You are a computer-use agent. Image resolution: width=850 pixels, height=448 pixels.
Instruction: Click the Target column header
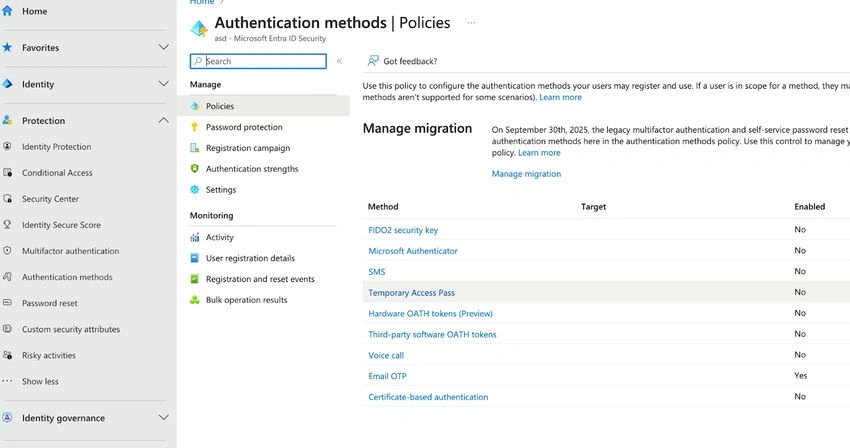coord(594,207)
